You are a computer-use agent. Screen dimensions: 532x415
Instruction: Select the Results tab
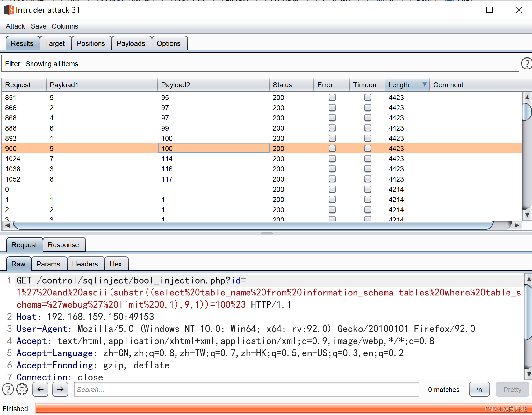click(x=22, y=43)
